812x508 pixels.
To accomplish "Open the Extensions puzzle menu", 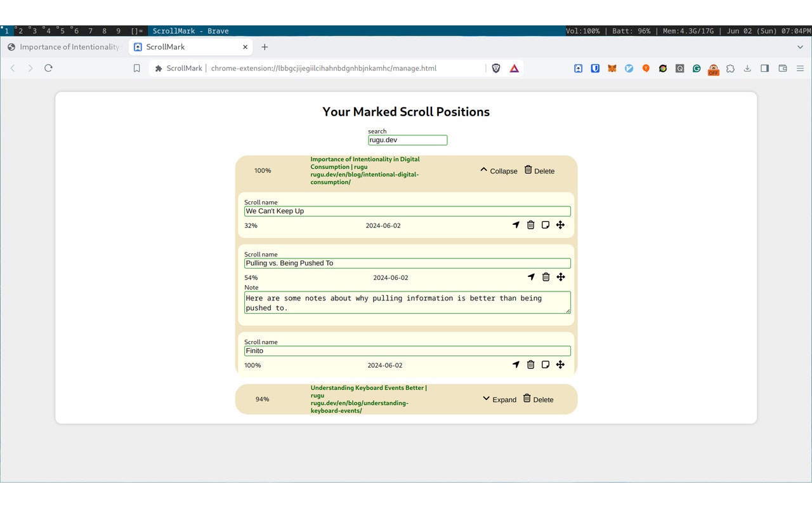I will coord(730,68).
